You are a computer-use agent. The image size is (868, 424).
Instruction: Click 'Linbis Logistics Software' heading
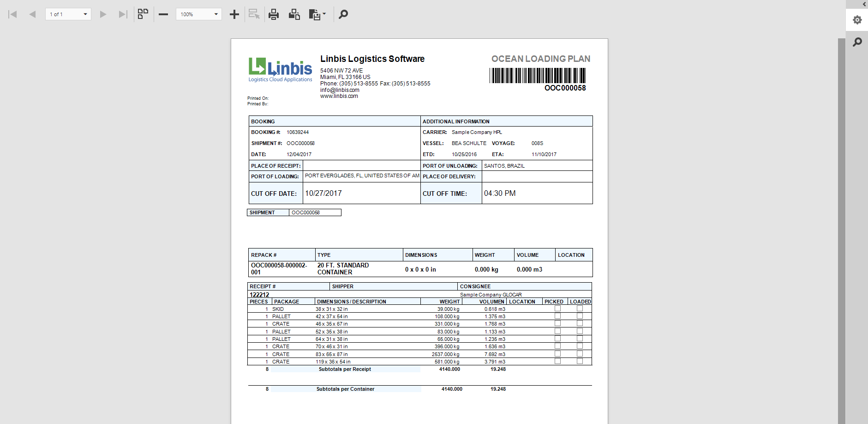click(x=372, y=59)
